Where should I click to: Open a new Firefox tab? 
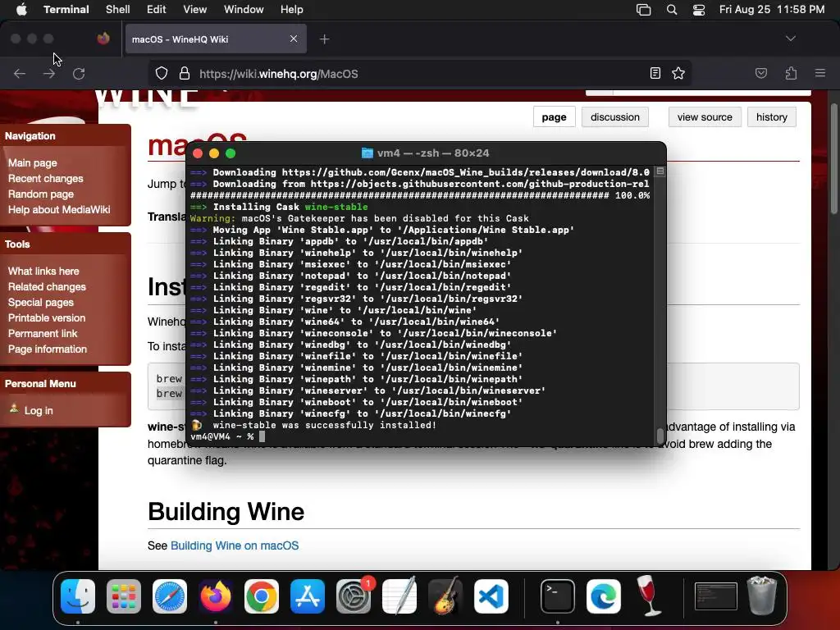(325, 39)
